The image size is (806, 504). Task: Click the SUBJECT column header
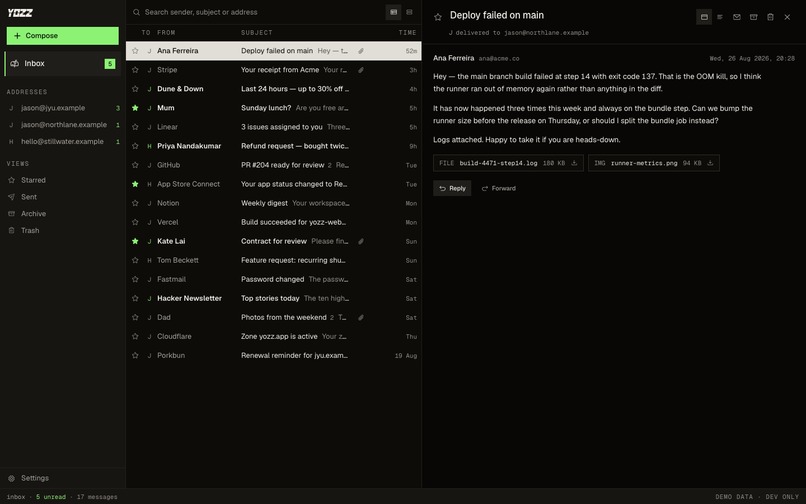click(257, 32)
